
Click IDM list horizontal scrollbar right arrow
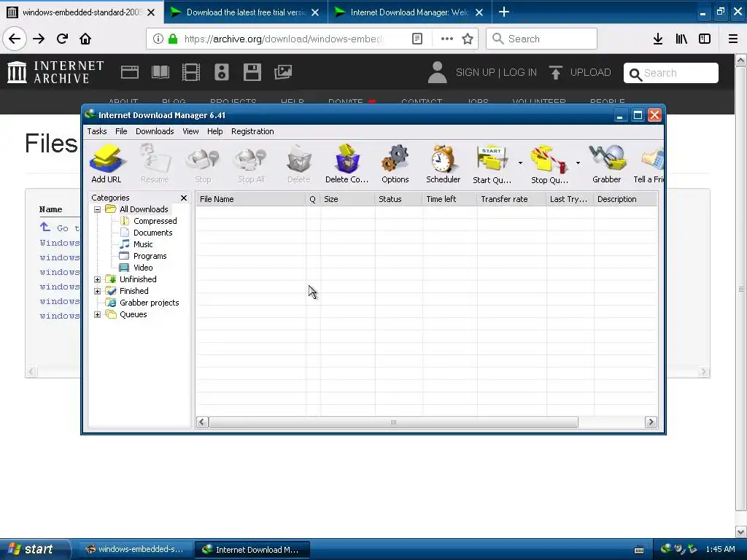tap(651, 422)
